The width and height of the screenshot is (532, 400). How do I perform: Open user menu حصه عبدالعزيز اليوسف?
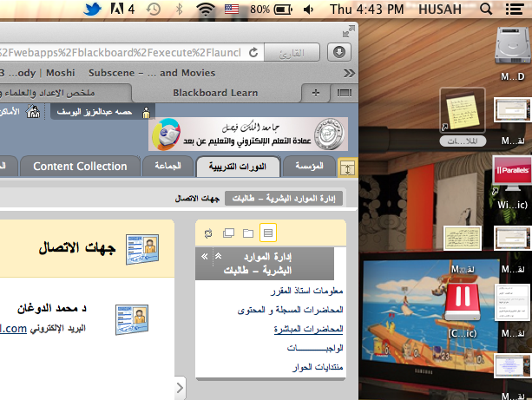click(x=102, y=112)
